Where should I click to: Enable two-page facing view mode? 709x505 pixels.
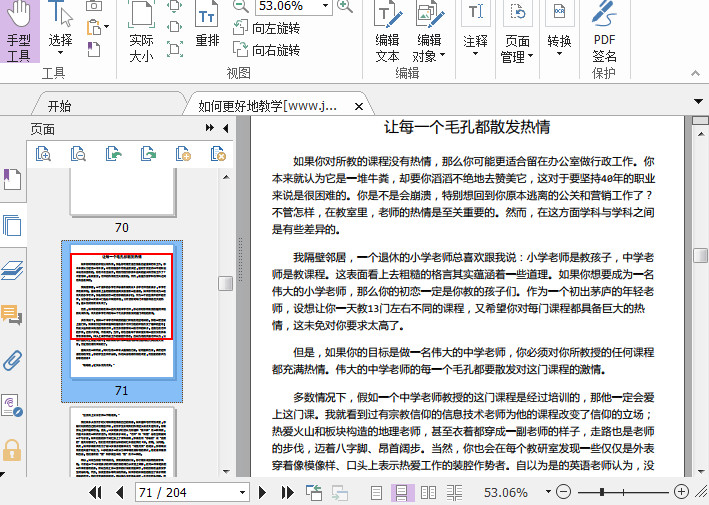pos(429,493)
